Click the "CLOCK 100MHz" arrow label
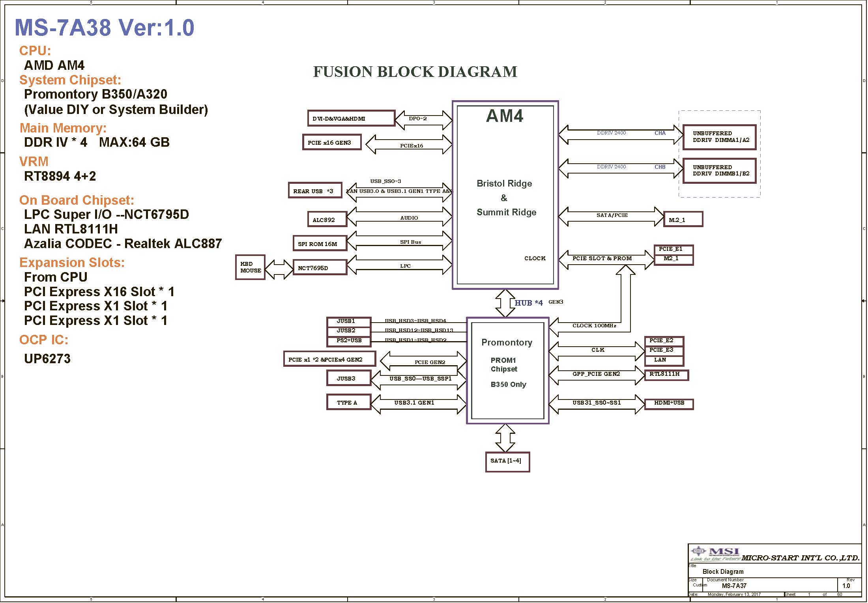The width and height of the screenshot is (868, 603). tap(594, 326)
